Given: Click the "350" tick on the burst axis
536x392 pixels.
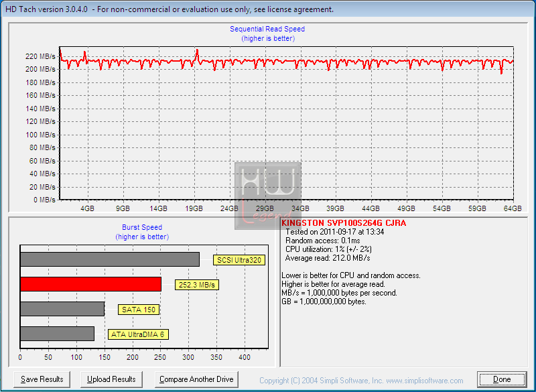Looking at the screenshot, I should pos(216,357).
